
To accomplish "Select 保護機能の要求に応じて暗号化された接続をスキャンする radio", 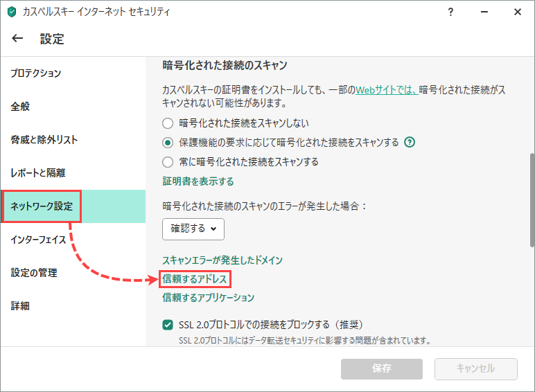I will point(168,143).
